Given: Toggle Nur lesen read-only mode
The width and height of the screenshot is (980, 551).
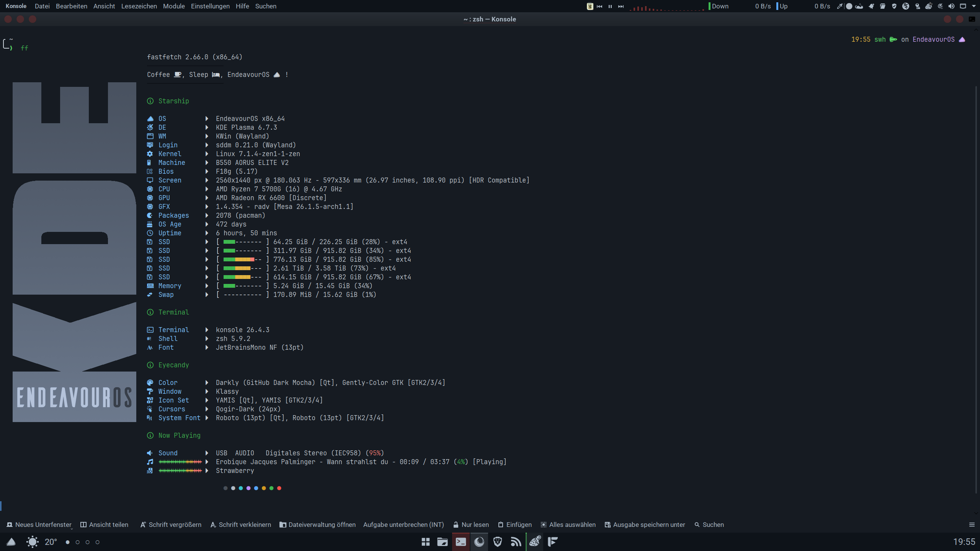Looking at the screenshot, I should (x=471, y=525).
